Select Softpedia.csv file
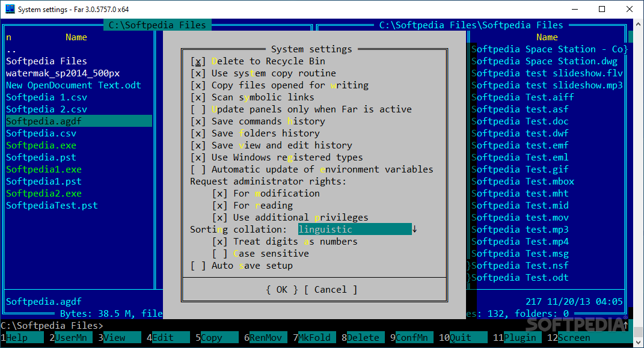644x348 pixels. pyautogui.click(x=41, y=133)
